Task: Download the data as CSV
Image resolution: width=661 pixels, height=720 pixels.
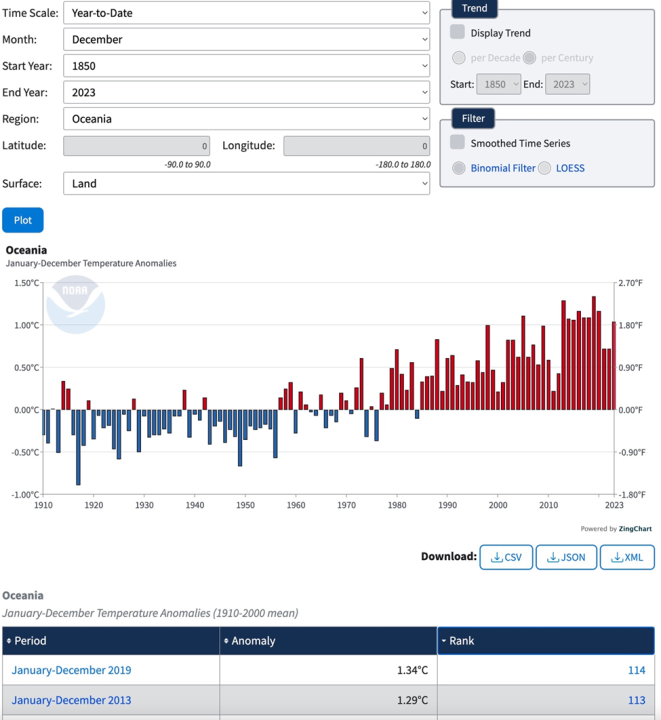Action: coord(506,557)
